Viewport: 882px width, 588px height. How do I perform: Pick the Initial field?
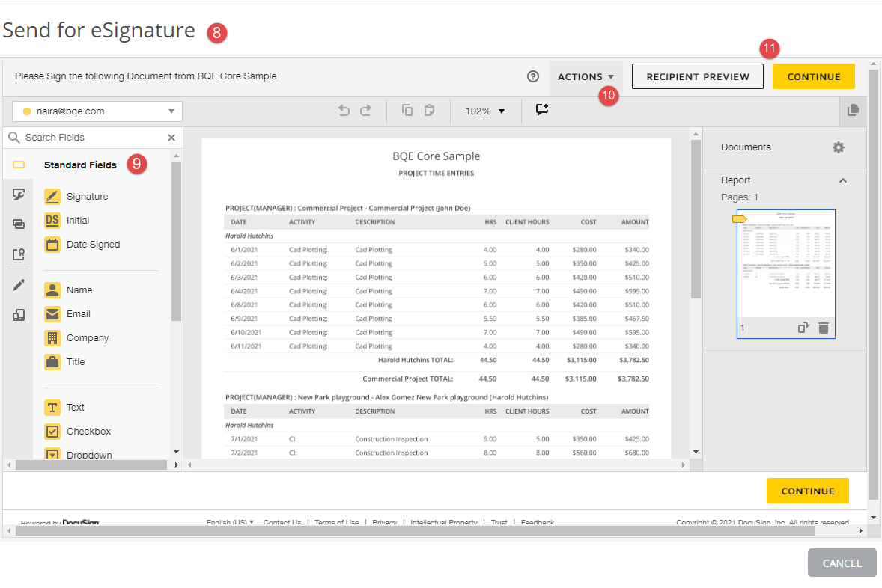tap(67, 221)
